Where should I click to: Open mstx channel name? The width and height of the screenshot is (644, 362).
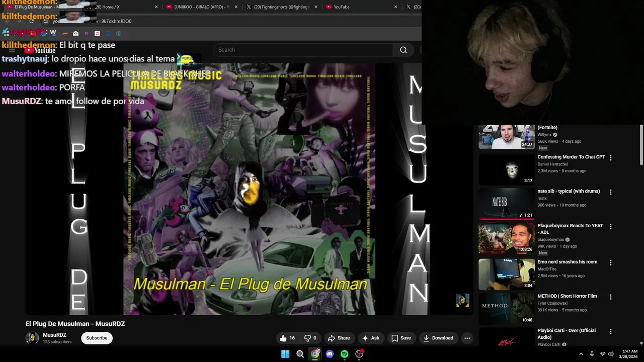(542, 199)
